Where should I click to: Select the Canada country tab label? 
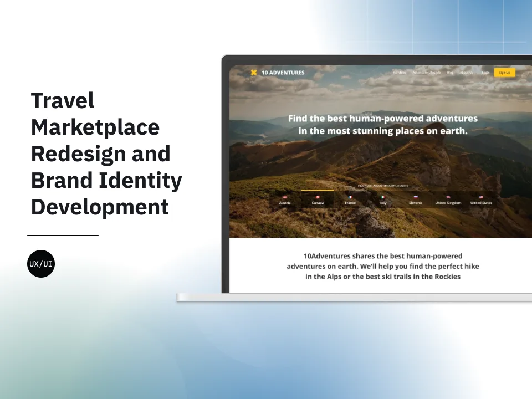pyautogui.click(x=318, y=203)
